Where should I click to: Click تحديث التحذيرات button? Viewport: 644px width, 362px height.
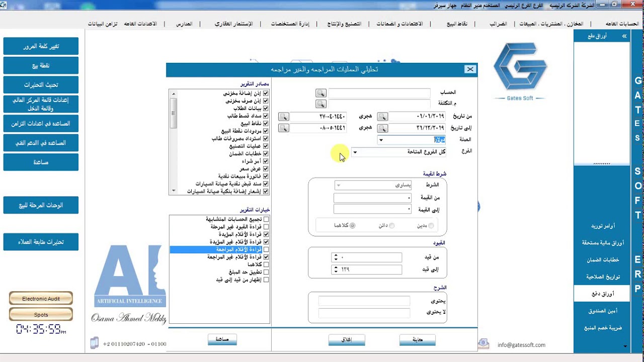(41, 85)
